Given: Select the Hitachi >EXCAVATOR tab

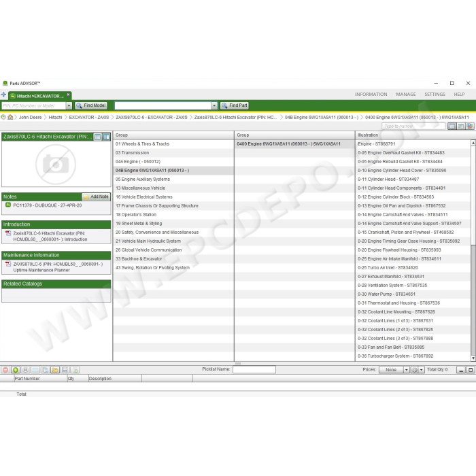Looking at the screenshot, I should [39, 96].
